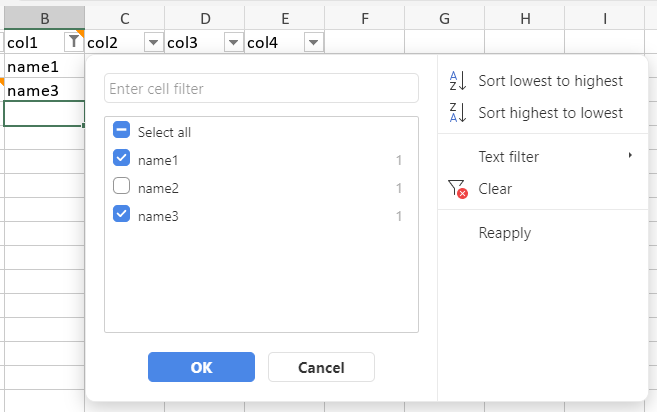Open the col4 filter dropdown
This screenshot has height=412, width=657.
click(x=313, y=42)
